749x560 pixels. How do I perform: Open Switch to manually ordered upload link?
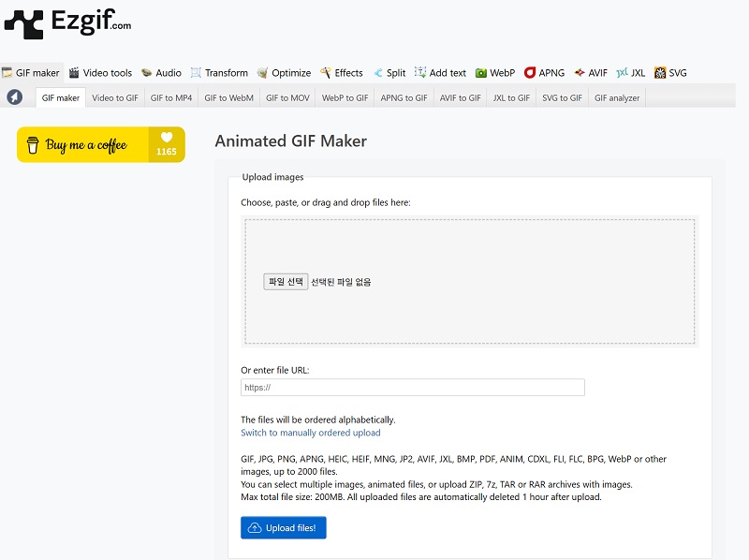point(311,433)
